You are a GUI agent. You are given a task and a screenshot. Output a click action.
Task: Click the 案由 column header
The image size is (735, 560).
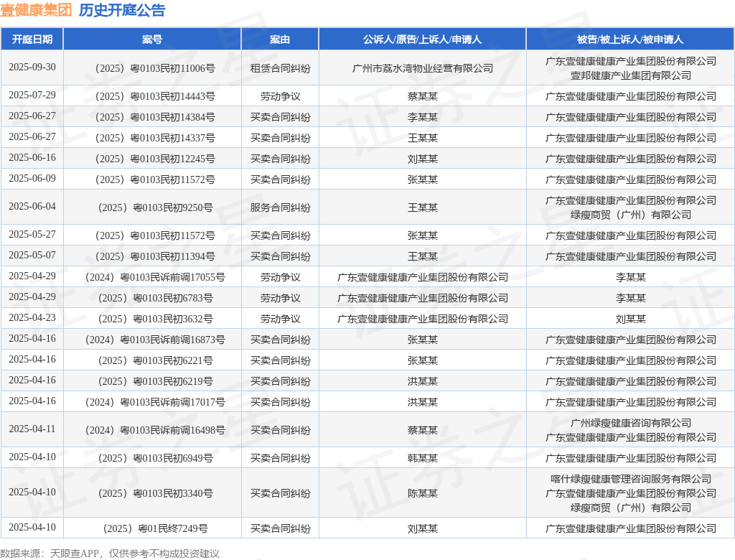pyautogui.click(x=280, y=39)
